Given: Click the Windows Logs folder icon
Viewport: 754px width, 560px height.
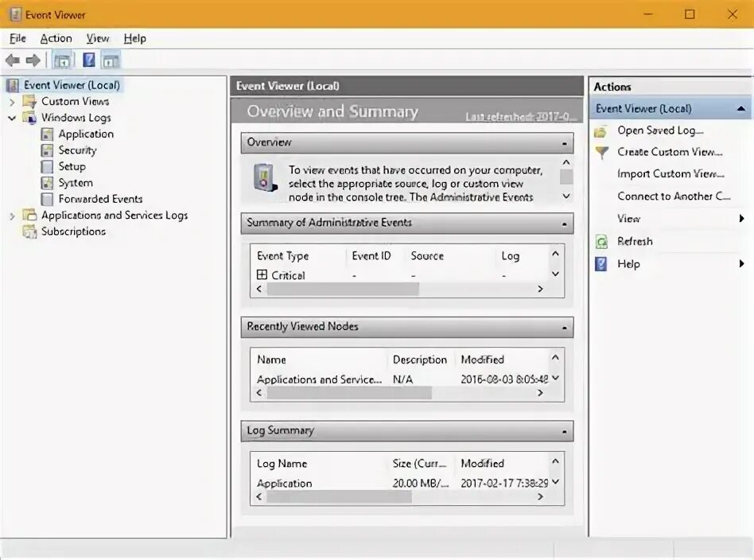Looking at the screenshot, I should tap(29, 118).
